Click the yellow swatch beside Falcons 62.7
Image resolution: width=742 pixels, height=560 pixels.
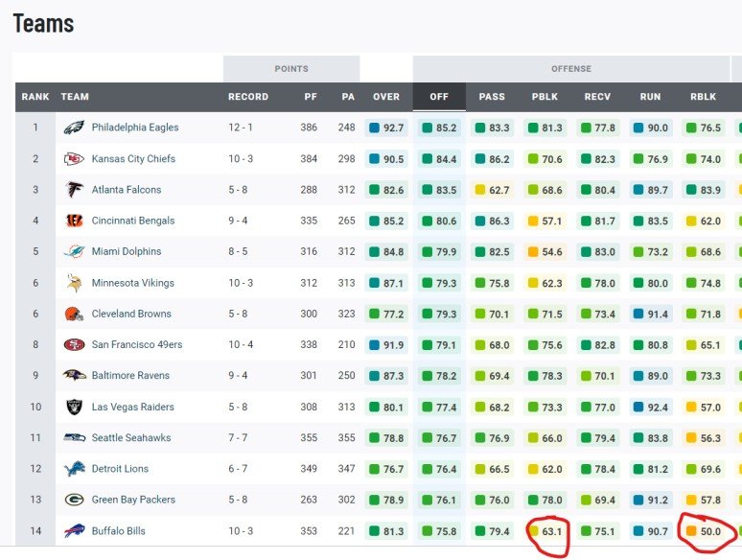coord(480,190)
